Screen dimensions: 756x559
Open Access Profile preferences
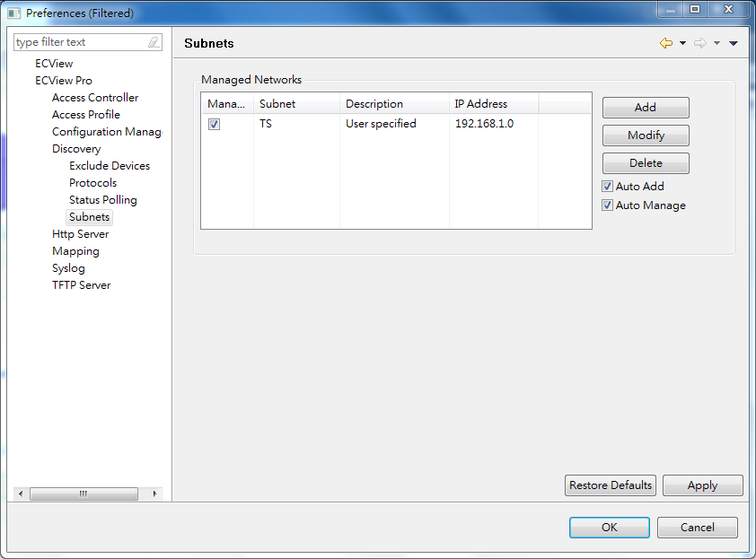click(x=86, y=115)
